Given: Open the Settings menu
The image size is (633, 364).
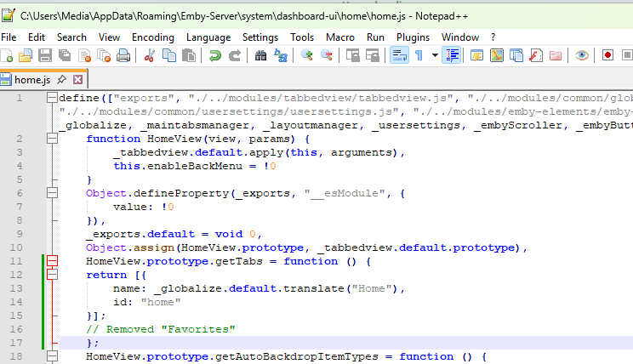Looking at the screenshot, I should pyautogui.click(x=260, y=37).
